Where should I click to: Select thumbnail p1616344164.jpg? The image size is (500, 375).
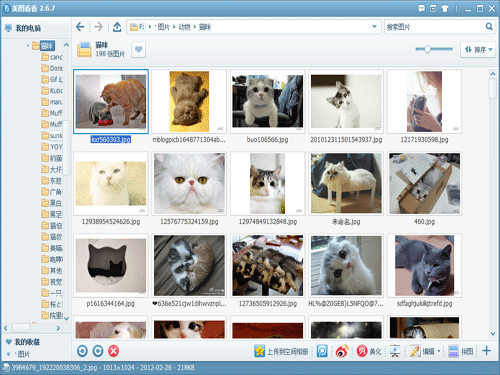pyautogui.click(x=111, y=265)
